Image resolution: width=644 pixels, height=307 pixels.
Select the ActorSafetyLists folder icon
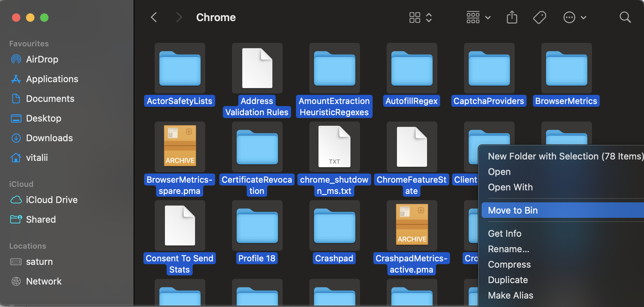click(x=180, y=68)
